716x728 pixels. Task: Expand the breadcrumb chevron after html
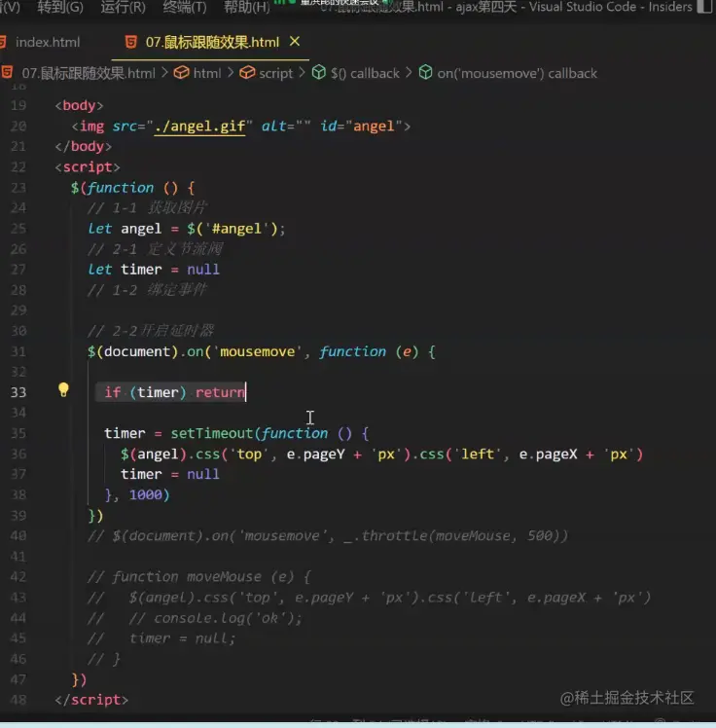pyautogui.click(x=231, y=73)
